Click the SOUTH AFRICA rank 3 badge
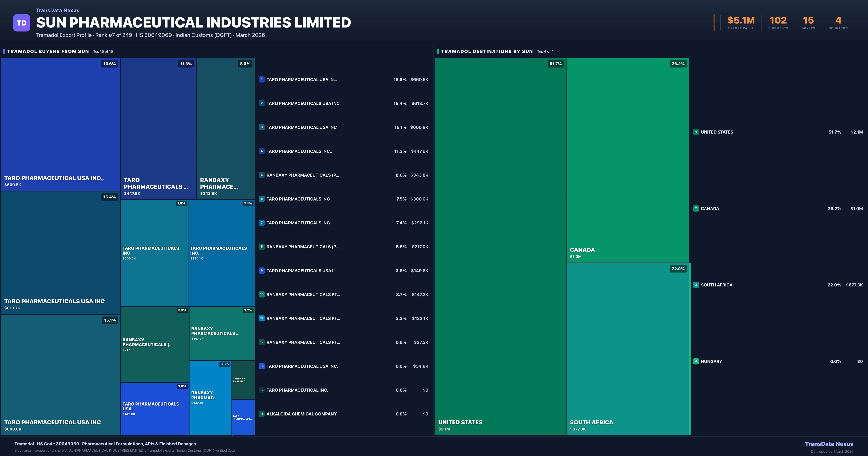This screenshot has height=456, width=868. (696, 285)
